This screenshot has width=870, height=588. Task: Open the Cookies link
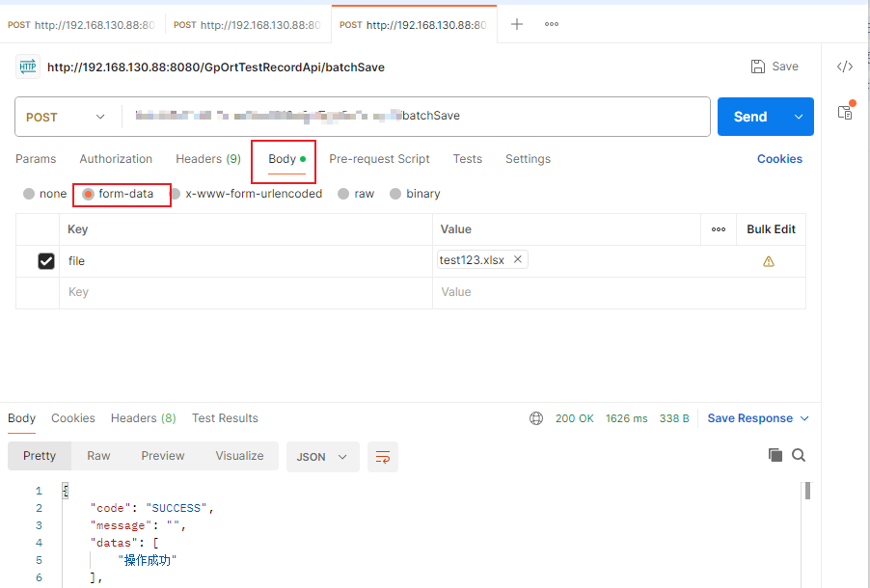click(x=779, y=158)
